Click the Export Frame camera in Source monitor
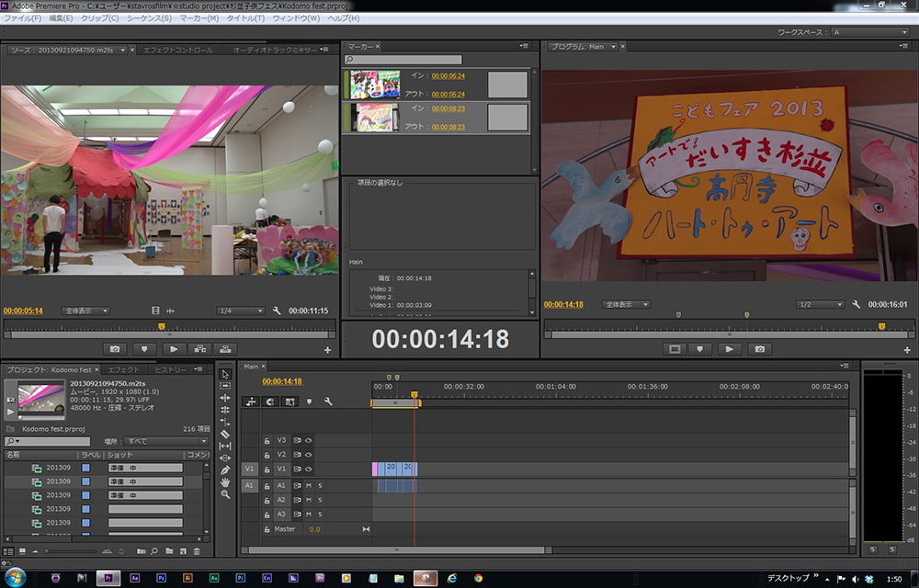 pyautogui.click(x=115, y=349)
